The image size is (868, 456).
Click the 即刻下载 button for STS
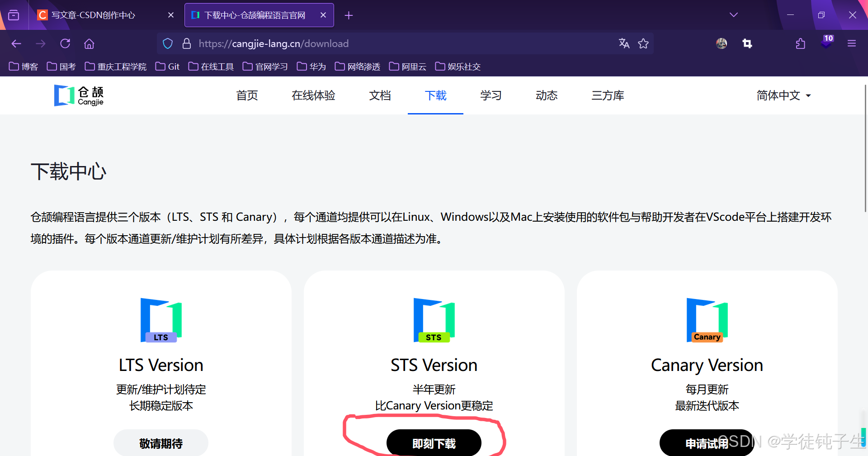point(434,443)
